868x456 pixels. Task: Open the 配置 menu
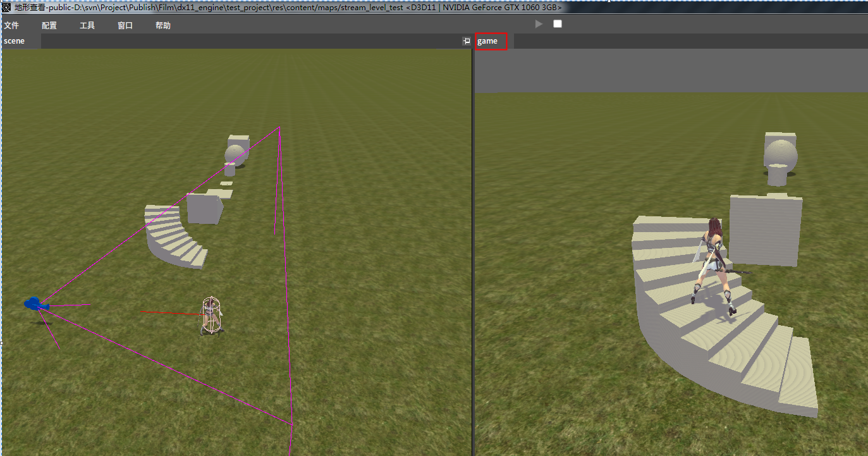tap(49, 26)
